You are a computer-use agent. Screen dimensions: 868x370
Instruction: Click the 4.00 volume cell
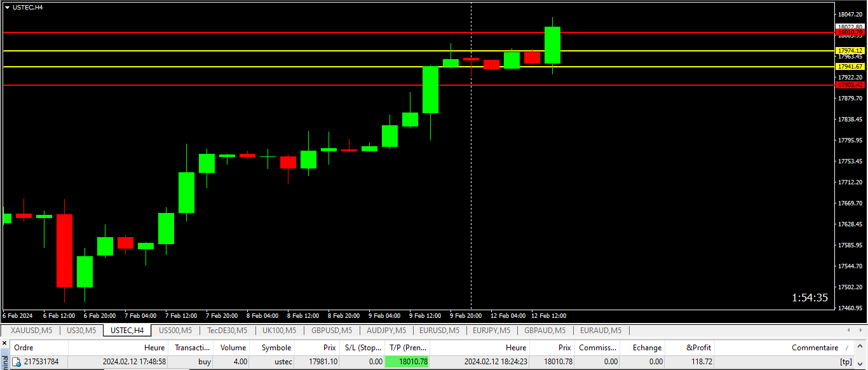(x=240, y=362)
